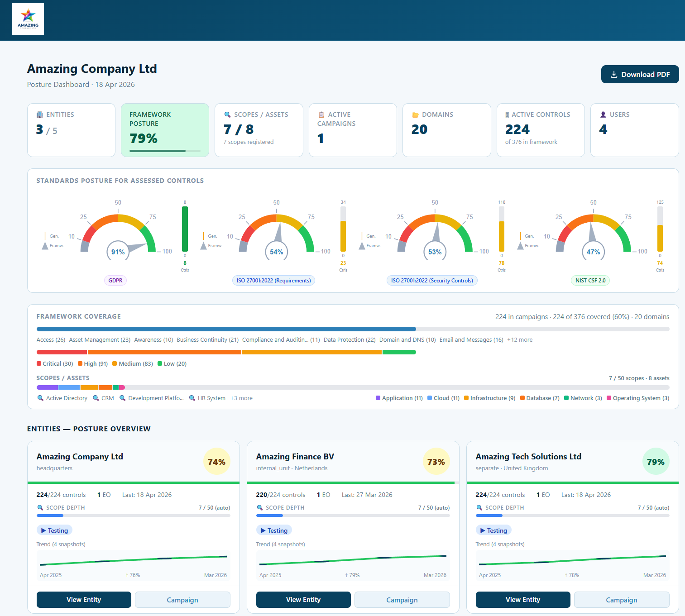Click the Active Campaigns document icon
This screenshot has width=685, height=616.
[x=321, y=115]
